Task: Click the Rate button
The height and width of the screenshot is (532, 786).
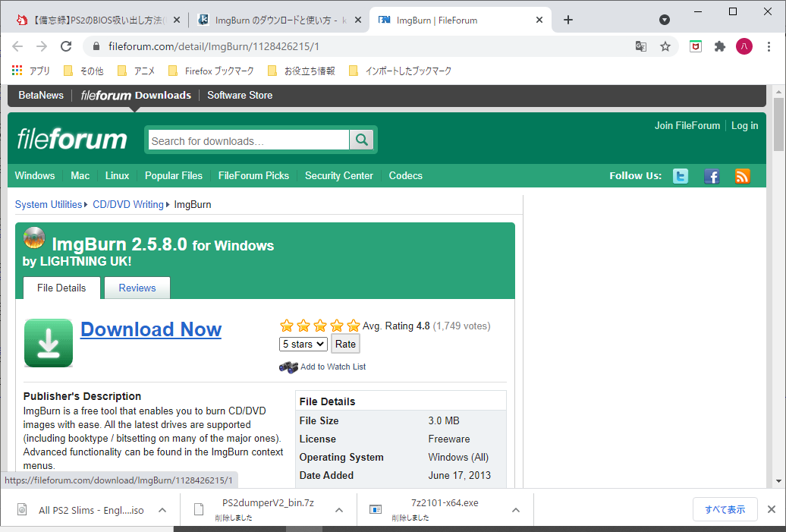Action: pos(345,345)
